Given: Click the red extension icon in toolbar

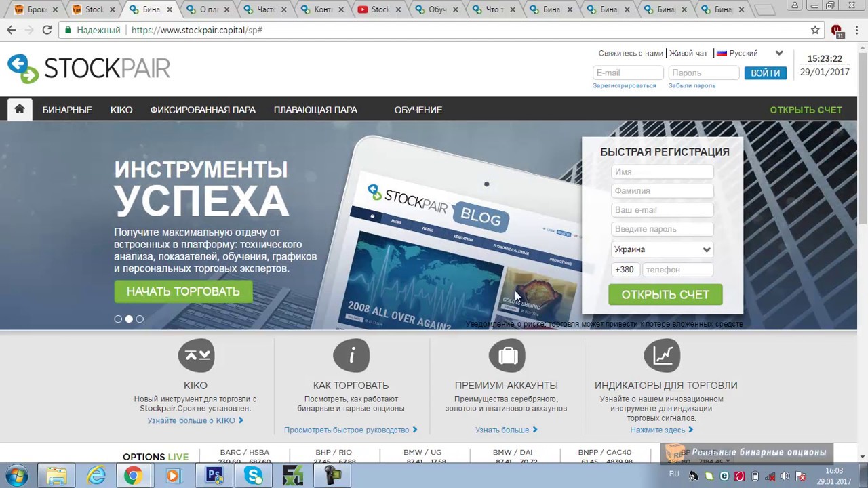Looking at the screenshot, I should 837,30.
